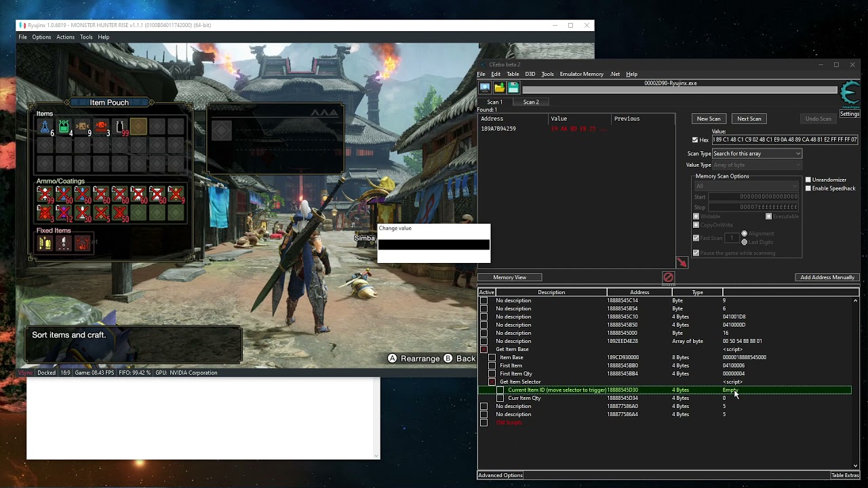Select the ammo slot with quantity 5

coord(101,213)
